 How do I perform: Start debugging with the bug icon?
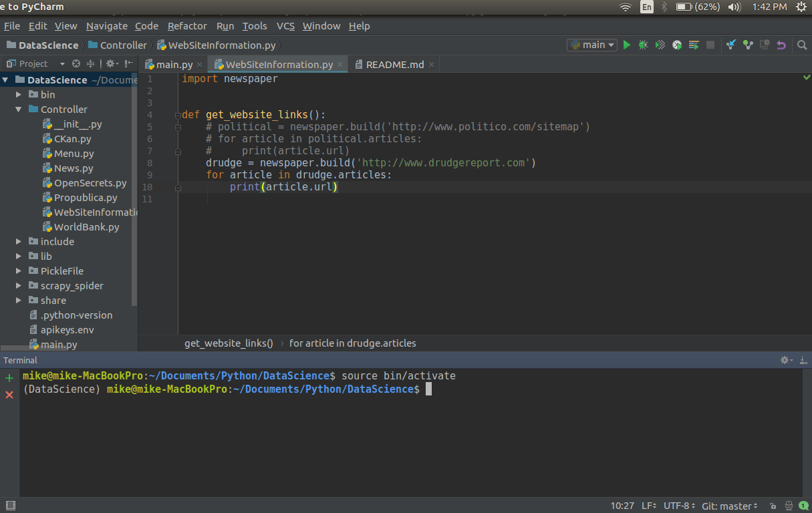(642, 45)
